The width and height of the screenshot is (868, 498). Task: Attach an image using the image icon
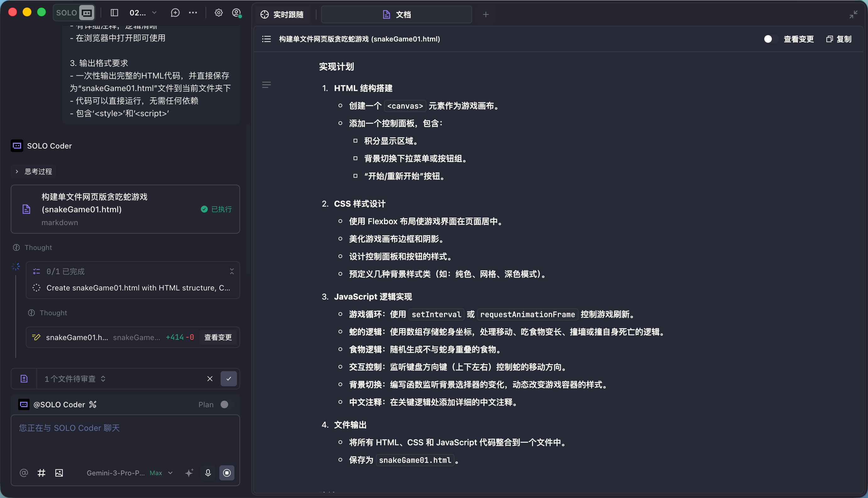[x=59, y=473]
